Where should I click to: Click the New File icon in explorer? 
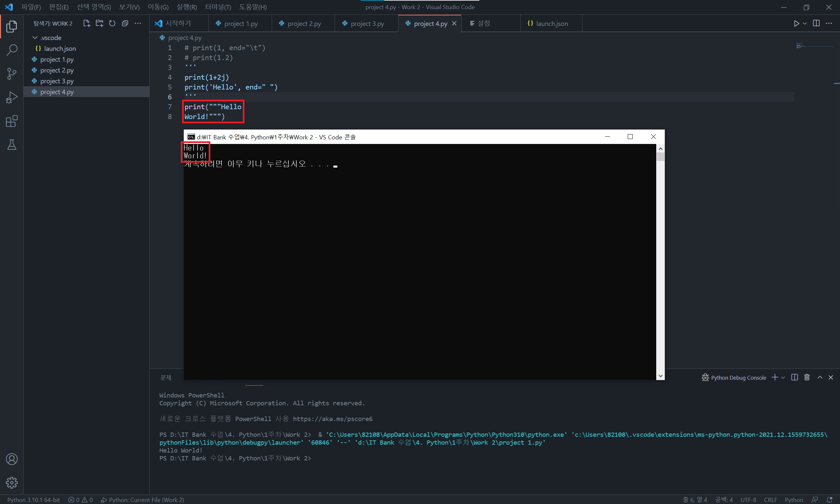pos(86,23)
